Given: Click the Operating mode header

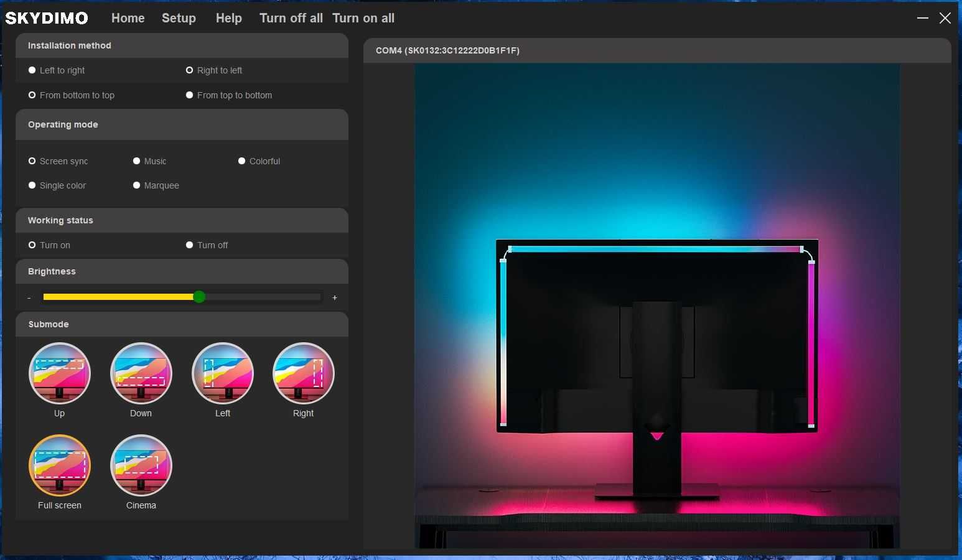Looking at the screenshot, I should (x=182, y=124).
